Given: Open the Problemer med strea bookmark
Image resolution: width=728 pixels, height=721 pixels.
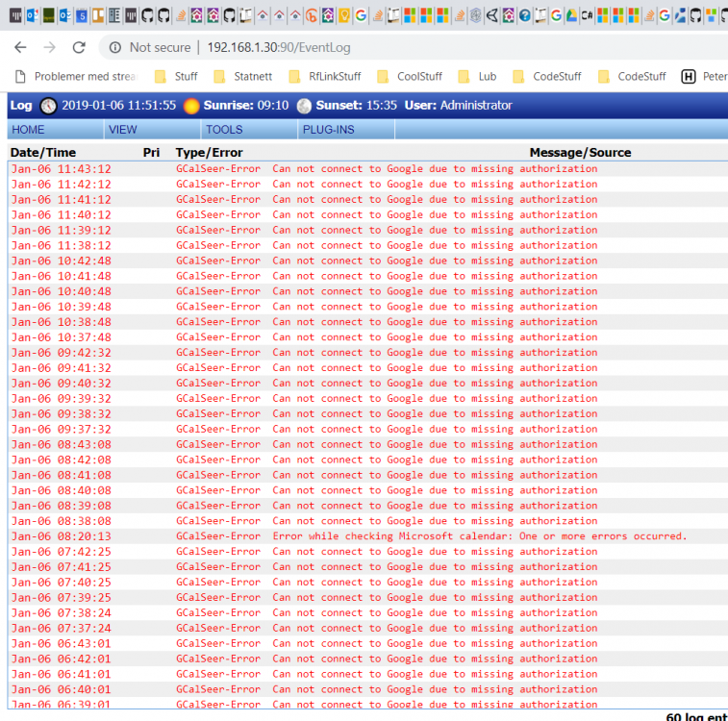Looking at the screenshot, I should pos(76,77).
